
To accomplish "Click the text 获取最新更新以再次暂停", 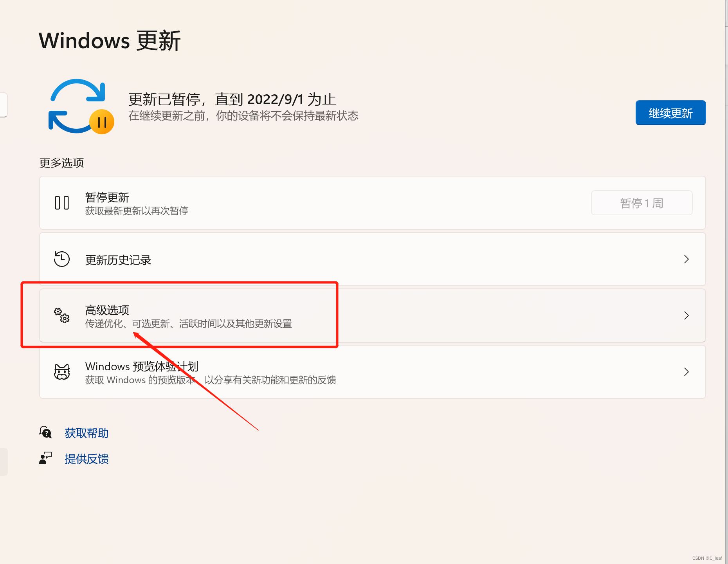I will tap(137, 211).
